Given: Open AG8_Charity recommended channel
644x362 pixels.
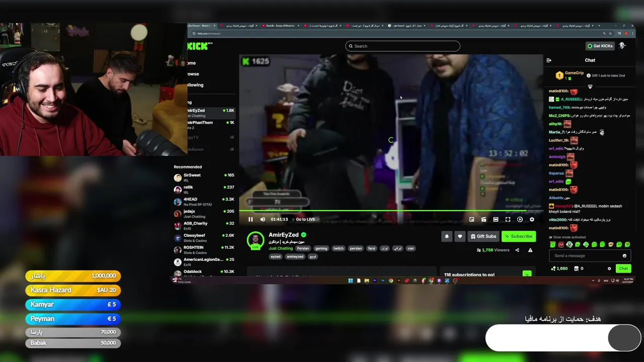Looking at the screenshot, I should 204,226.
